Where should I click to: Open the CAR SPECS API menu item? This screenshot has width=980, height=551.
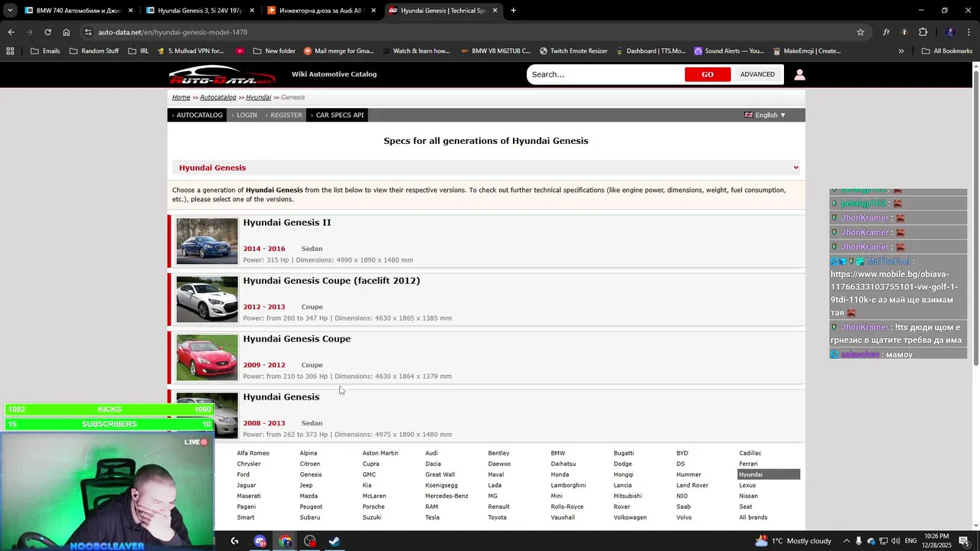click(338, 115)
